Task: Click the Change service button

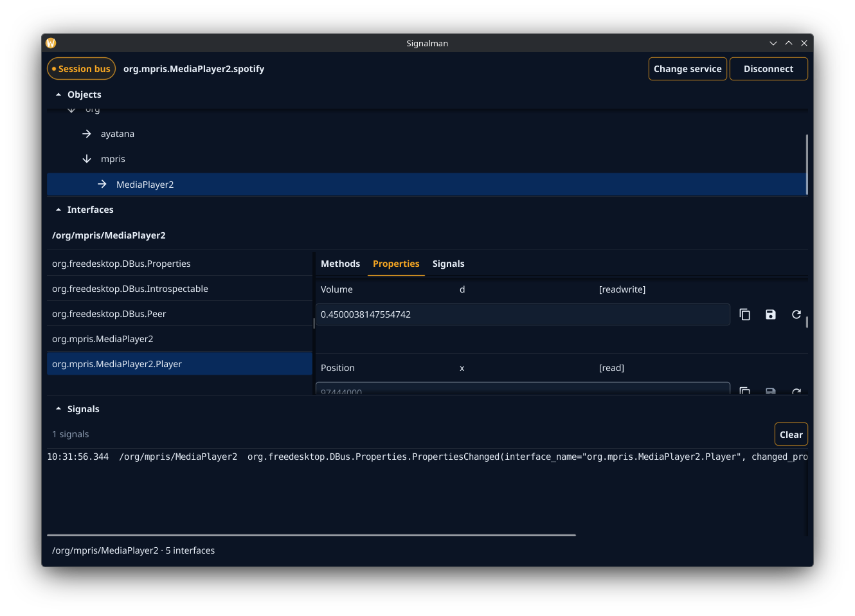Action: click(x=687, y=69)
